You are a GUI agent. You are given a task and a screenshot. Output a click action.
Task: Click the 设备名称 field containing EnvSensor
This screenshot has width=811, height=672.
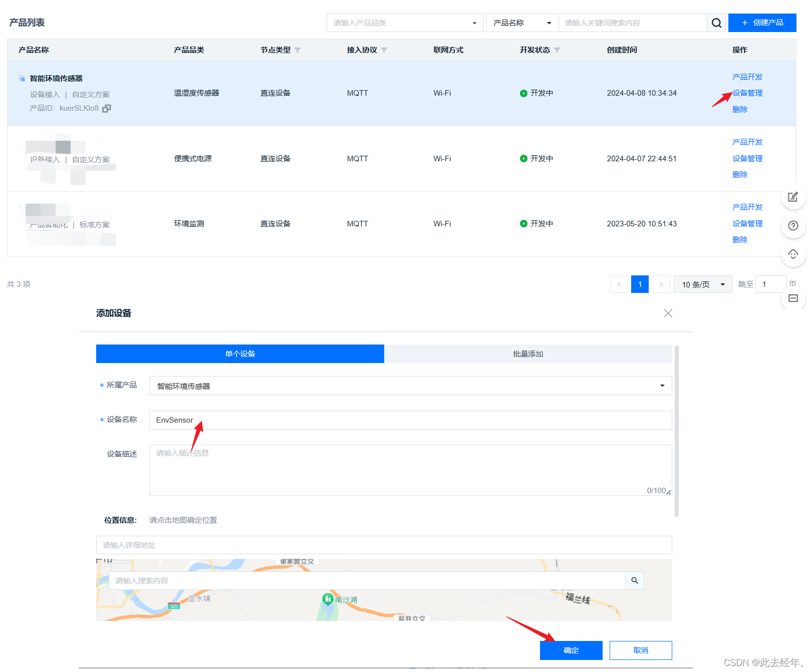(x=410, y=420)
